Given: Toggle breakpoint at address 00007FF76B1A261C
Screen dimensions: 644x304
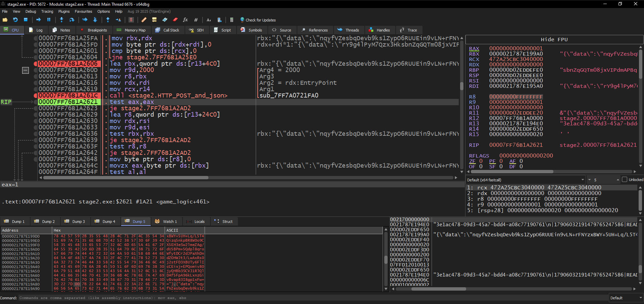Looking at the screenshot, I should (x=35, y=96).
